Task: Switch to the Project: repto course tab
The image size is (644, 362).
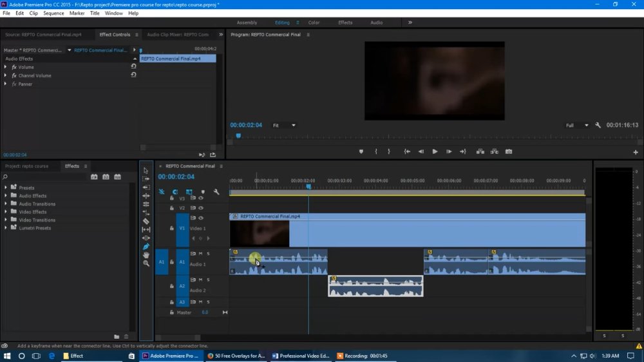Action: click(x=26, y=166)
